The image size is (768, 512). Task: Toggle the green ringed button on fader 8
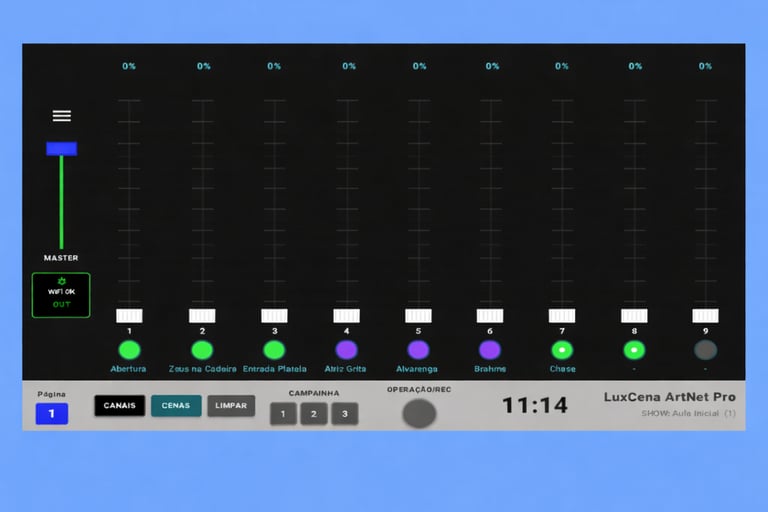pos(634,350)
